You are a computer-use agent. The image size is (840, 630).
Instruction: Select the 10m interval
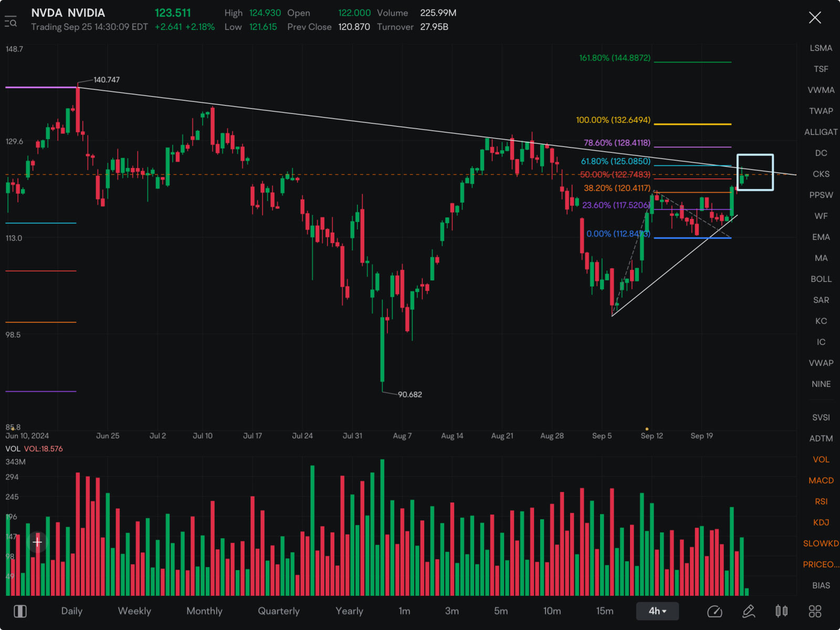point(552,611)
